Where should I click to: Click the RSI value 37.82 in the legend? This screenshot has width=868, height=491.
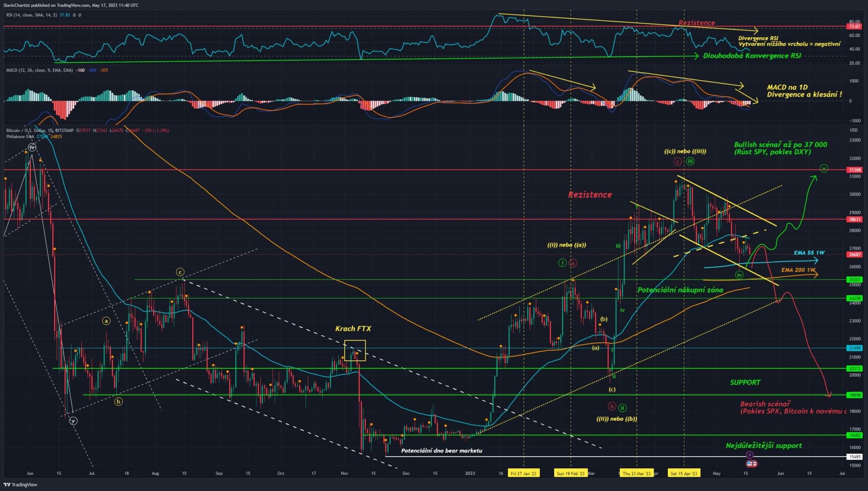[65, 15]
